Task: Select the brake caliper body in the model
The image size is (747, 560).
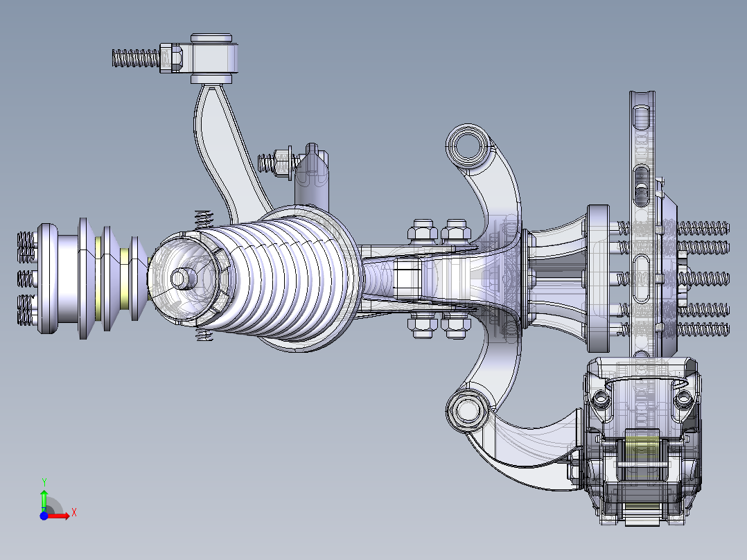Action: 642,441
